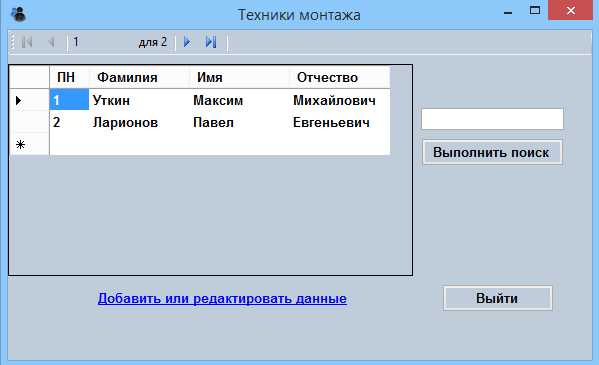Screen dimensions: 599x365
Task: Close the Техники монтажа window
Action: click(570, 10)
